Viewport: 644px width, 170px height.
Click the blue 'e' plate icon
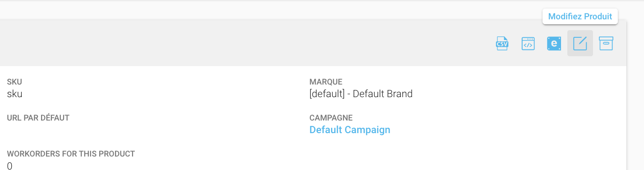tap(554, 44)
